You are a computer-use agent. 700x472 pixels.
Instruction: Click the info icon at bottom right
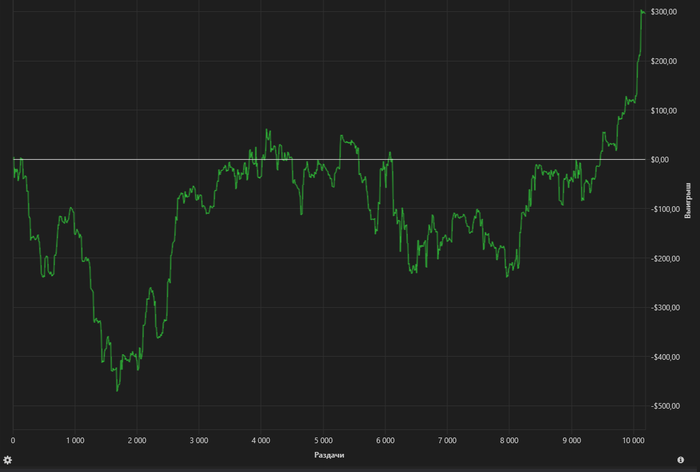(x=680, y=459)
